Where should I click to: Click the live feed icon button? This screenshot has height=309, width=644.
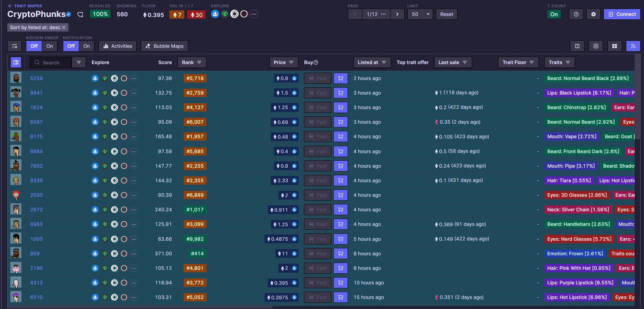(x=633, y=46)
